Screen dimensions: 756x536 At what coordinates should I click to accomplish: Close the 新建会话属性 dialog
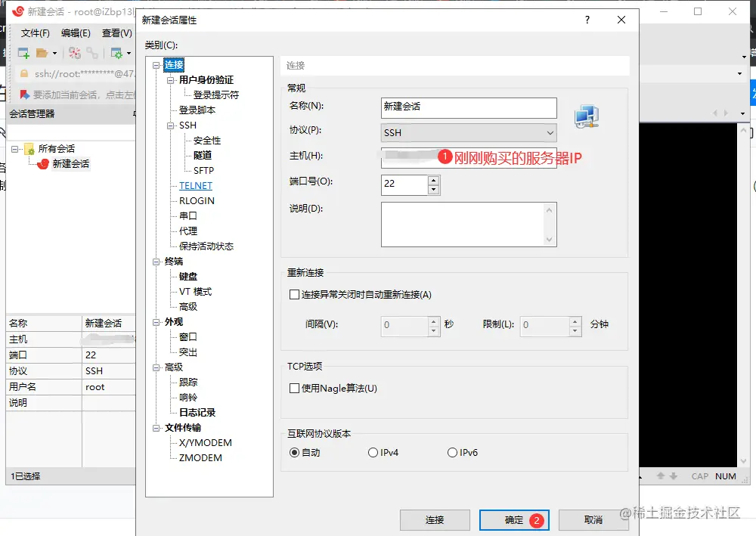coord(621,20)
